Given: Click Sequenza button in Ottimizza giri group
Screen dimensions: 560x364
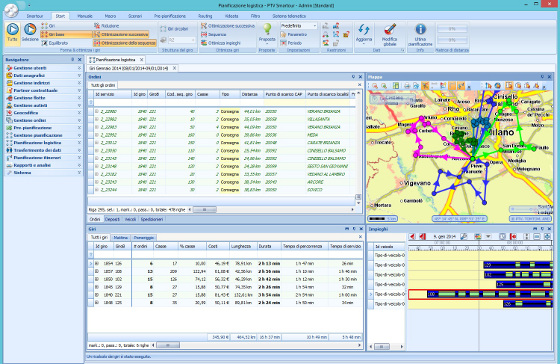Looking at the screenshot, I should 214,35.
